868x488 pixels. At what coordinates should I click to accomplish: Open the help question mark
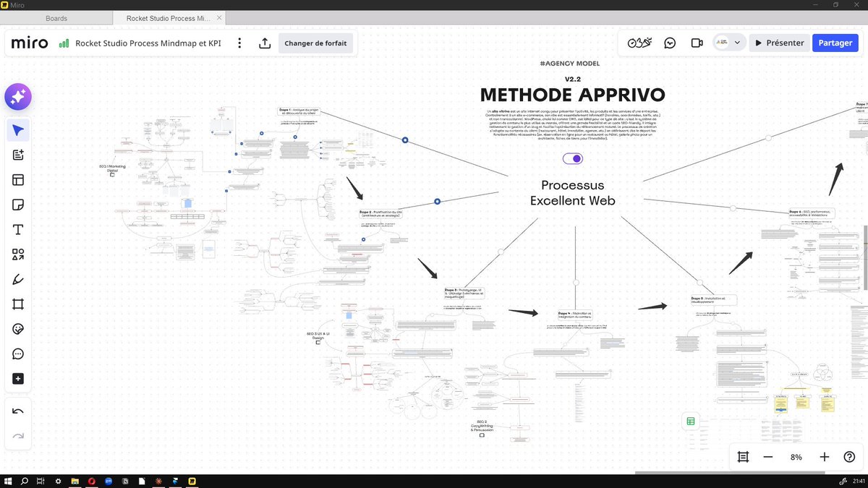850,457
